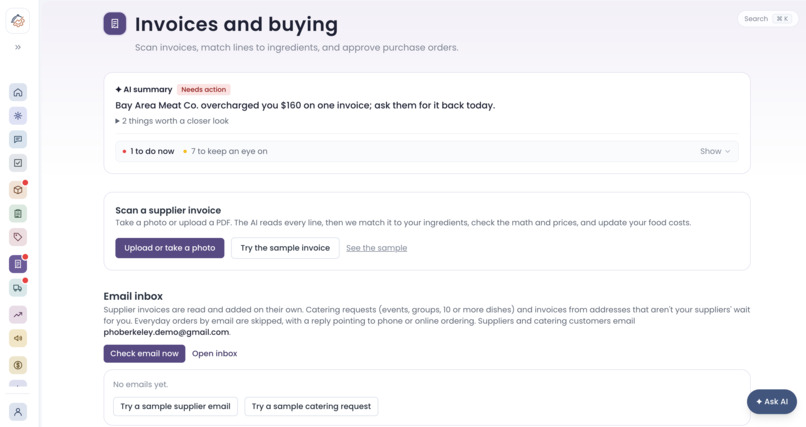806x427 pixels.
Task: Open the delivery truck sidebar icon
Action: click(18, 288)
